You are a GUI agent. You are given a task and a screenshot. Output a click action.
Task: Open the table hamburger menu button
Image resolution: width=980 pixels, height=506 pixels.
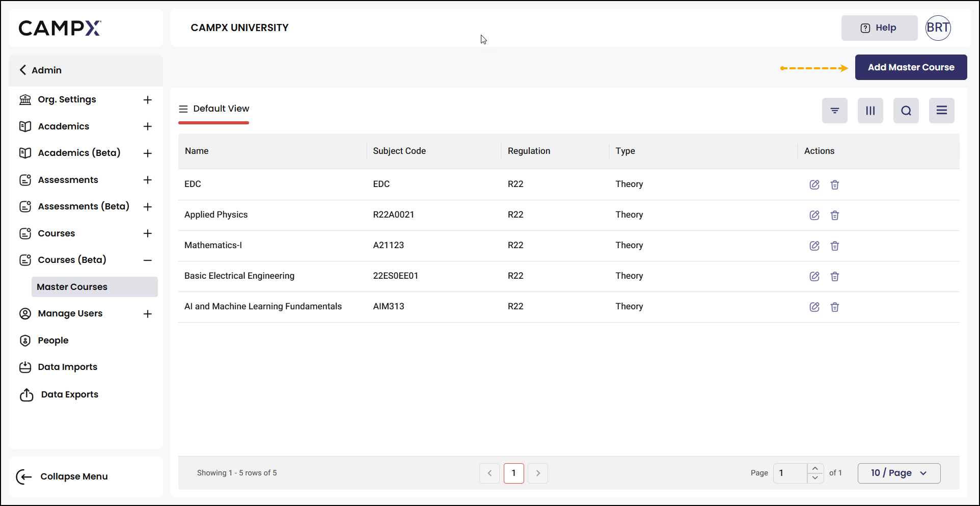[942, 111]
